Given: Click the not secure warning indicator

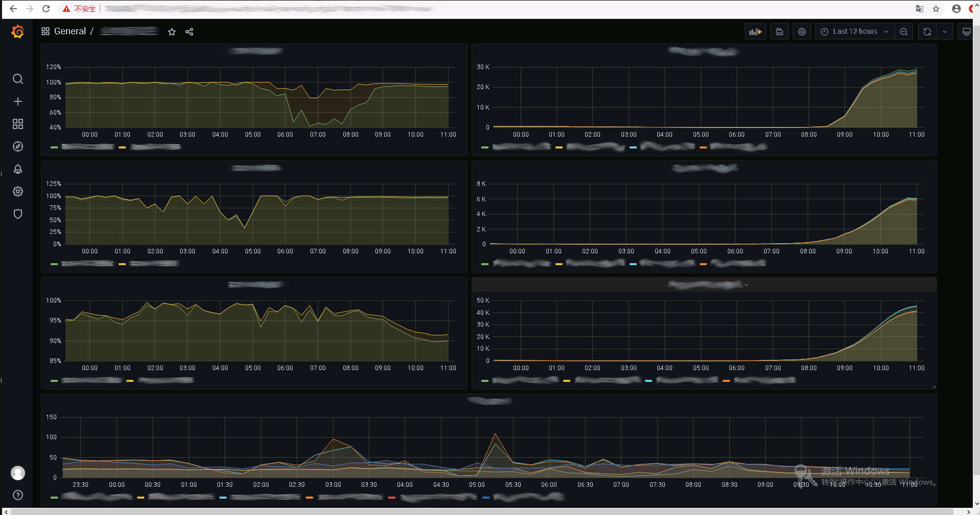Looking at the screenshot, I should pyautogui.click(x=79, y=9).
